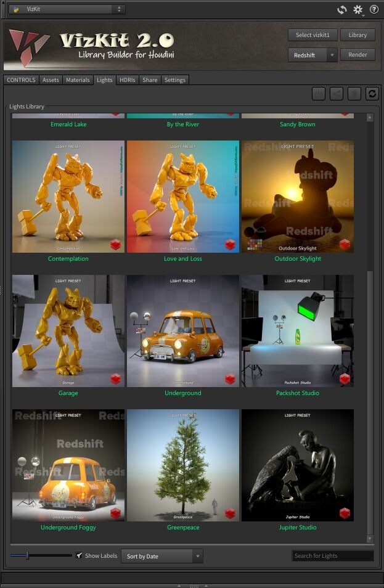The image size is (384, 588).
Task: Select the Jupiter Studio statue thumbnail
Action: click(x=298, y=465)
